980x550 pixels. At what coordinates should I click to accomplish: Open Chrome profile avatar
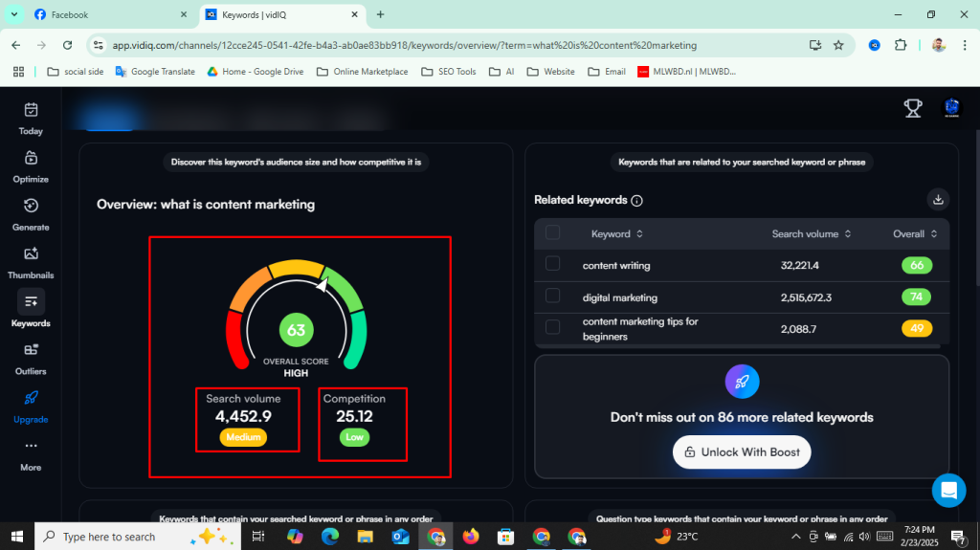click(939, 45)
